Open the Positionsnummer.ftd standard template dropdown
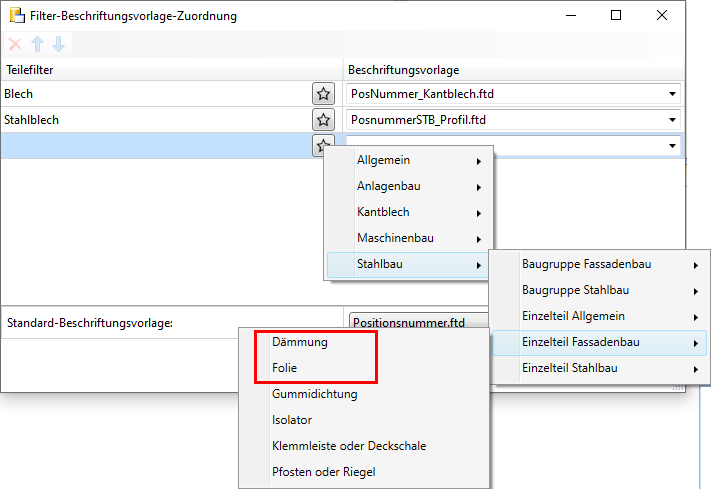Viewport: 711px width, 489px height. 419,322
